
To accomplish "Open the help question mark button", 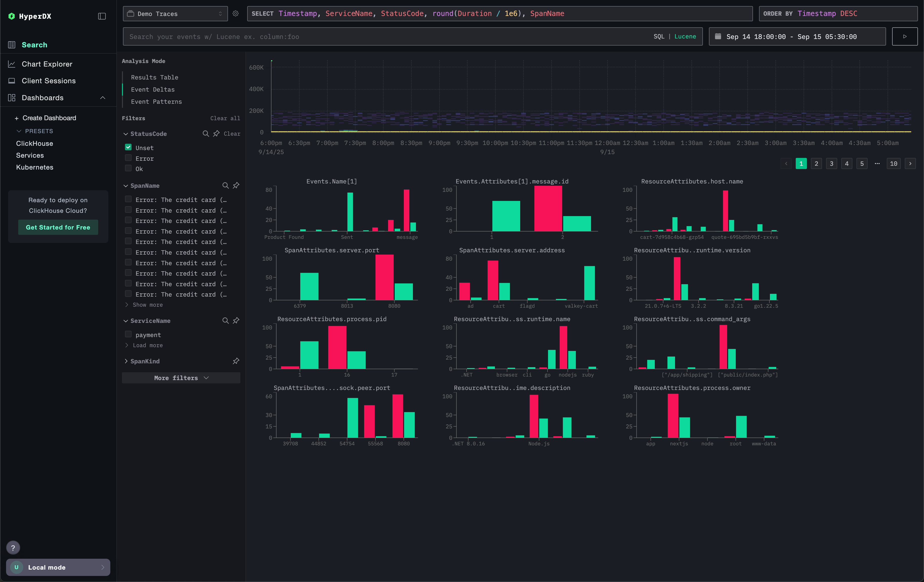I will (13, 548).
